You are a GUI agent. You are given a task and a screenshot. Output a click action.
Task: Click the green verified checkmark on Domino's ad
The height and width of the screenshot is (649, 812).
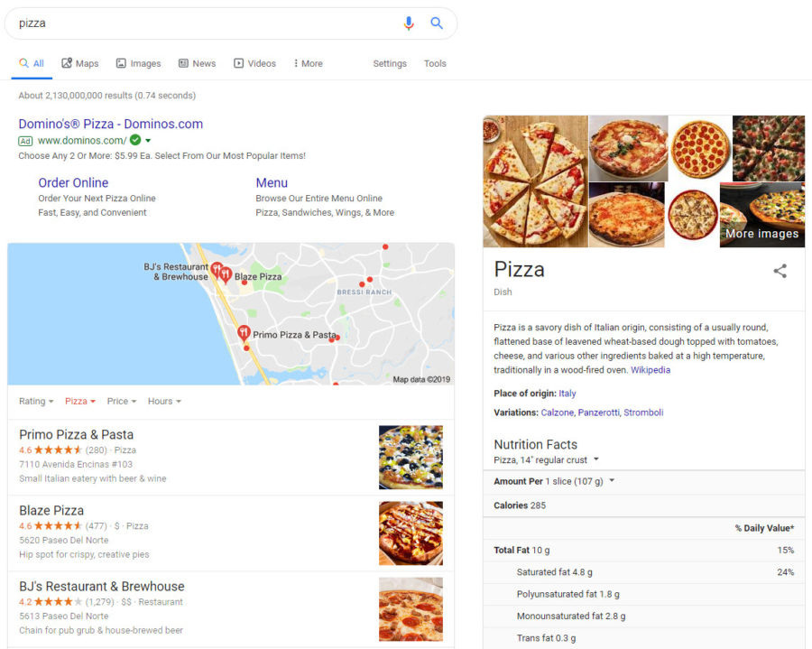(x=135, y=140)
